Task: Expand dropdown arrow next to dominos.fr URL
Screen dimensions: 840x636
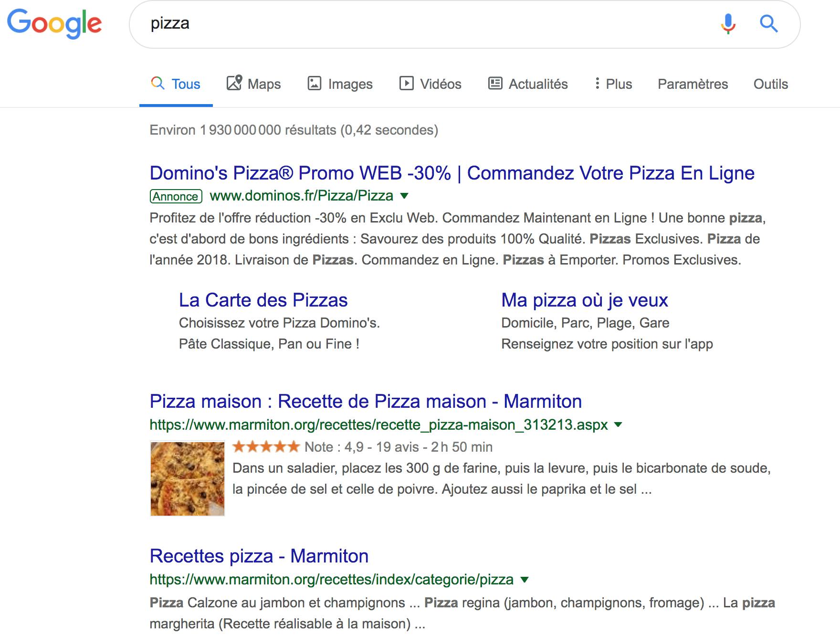Action: tap(404, 196)
